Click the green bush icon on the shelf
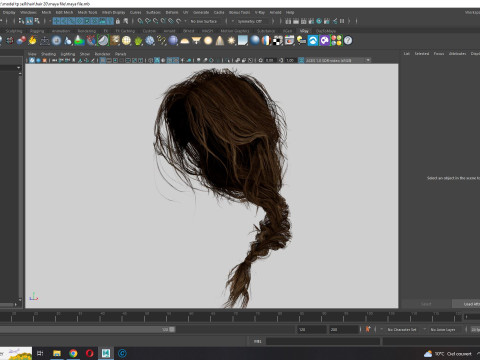Image resolution: width=480 pixels, height=360 pixels. tap(138, 41)
